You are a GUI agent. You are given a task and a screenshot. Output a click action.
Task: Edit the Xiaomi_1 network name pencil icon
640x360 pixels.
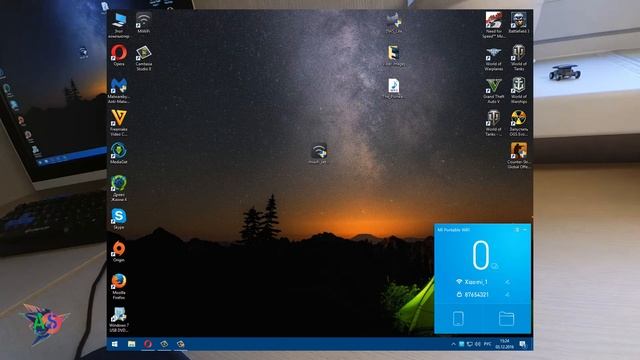point(508,282)
